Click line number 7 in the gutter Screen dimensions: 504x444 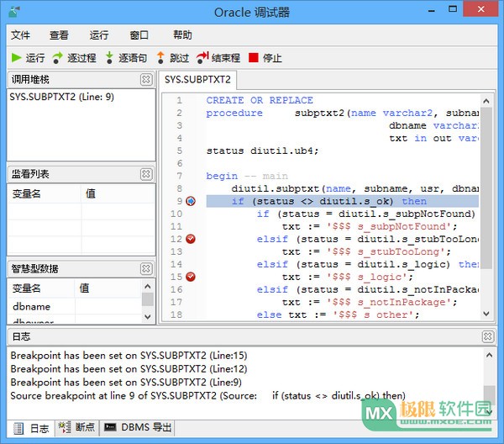tap(180, 176)
